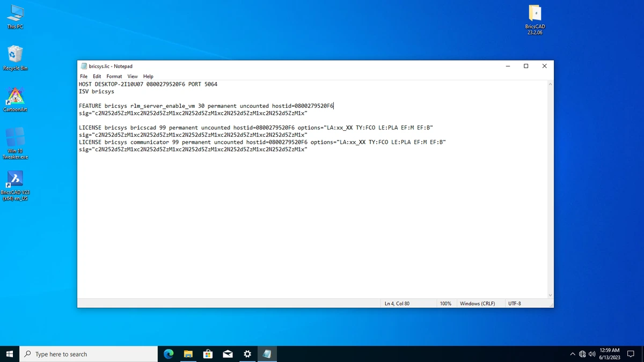Open the Windows Start button

pyautogui.click(x=9, y=354)
